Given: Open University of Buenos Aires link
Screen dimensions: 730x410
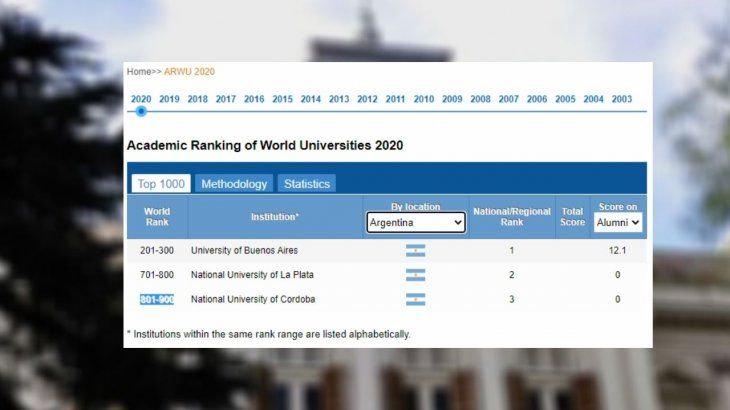Looking at the screenshot, I should [x=244, y=250].
